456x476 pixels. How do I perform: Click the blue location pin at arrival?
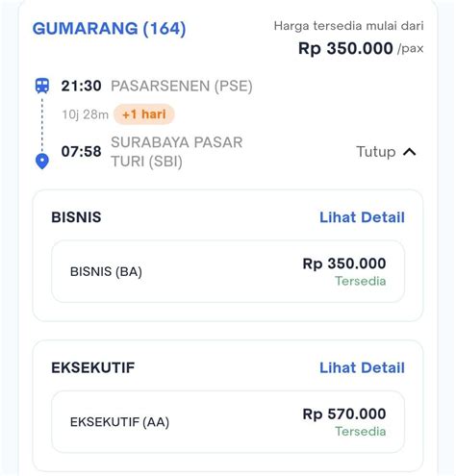tap(42, 162)
